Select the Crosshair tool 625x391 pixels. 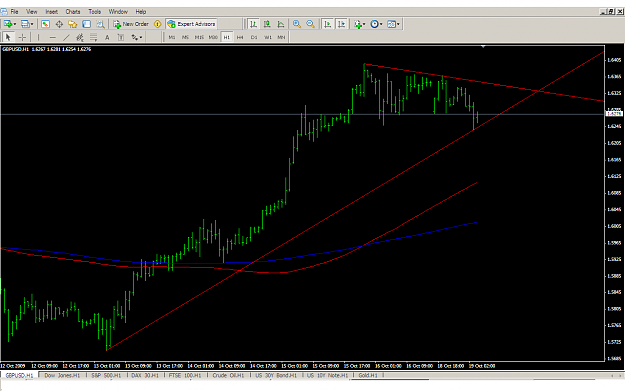pos(22,37)
